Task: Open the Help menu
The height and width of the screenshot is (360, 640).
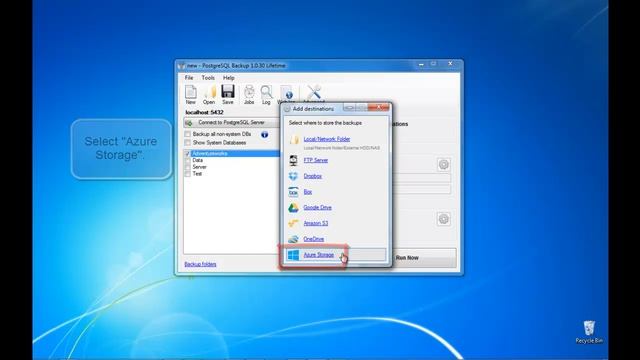Action: tap(229, 78)
